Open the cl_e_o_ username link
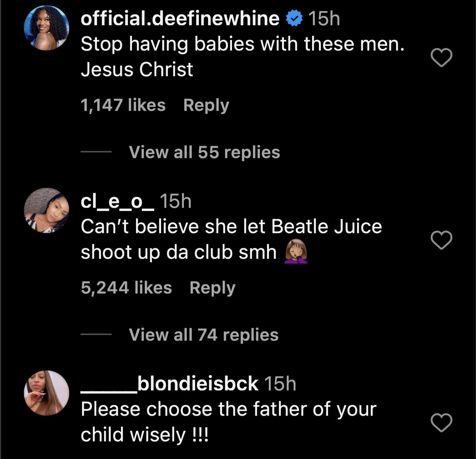 point(117,201)
